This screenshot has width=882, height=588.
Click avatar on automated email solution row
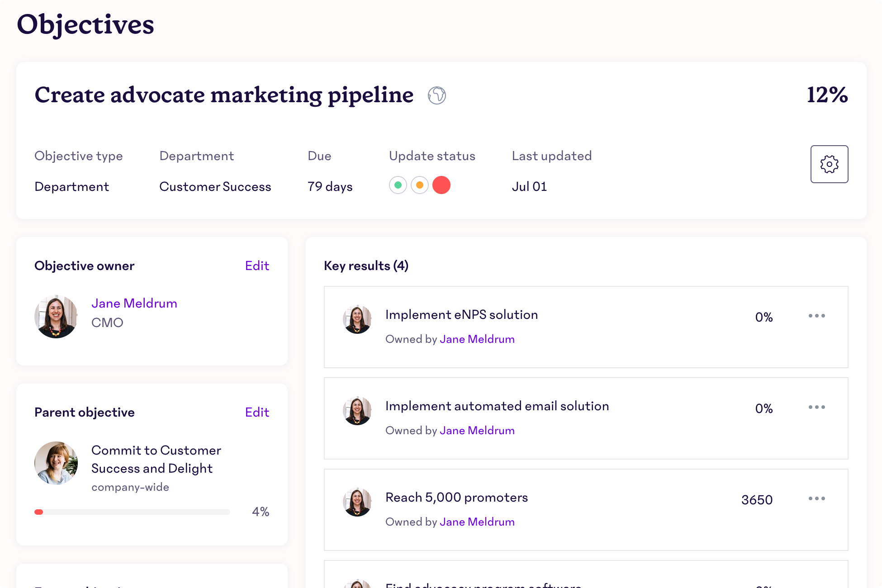[357, 411]
